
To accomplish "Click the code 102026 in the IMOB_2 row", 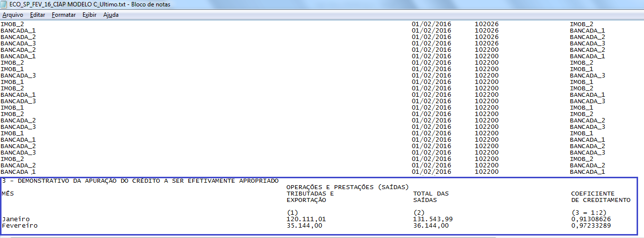I will point(487,24).
